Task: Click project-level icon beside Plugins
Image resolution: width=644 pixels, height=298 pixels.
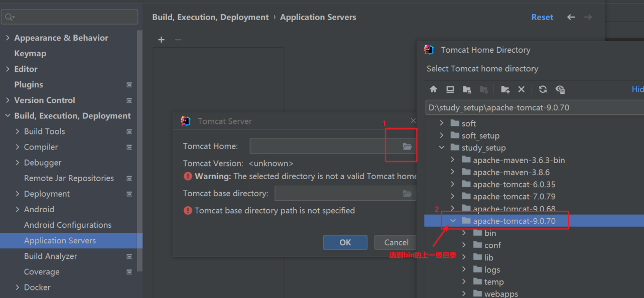Action: tap(129, 85)
